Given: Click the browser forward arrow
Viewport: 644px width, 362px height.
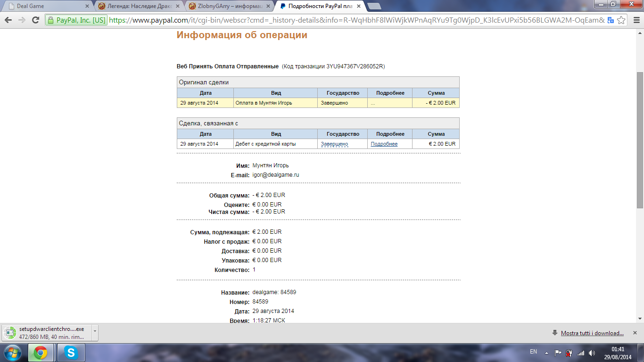Looking at the screenshot, I should pyautogui.click(x=22, y=20).
